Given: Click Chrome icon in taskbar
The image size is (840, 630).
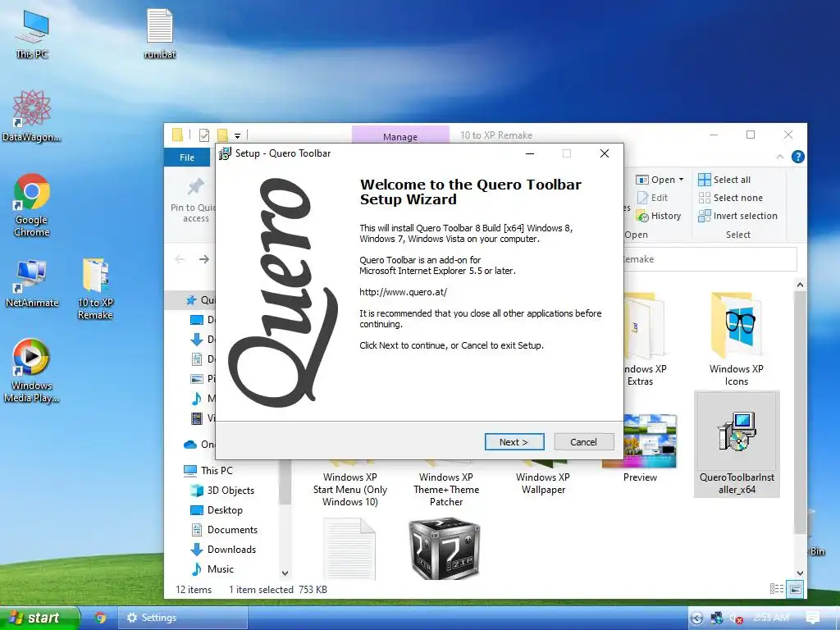Looking at the screenshot, I should [x=100, y=618].
